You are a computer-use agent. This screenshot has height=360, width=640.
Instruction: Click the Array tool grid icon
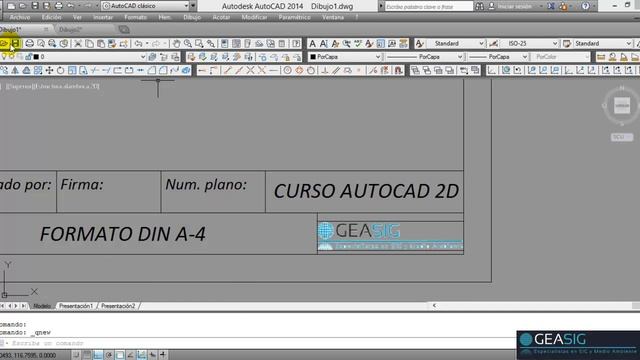pyautogui.click(x=38, y=70)
